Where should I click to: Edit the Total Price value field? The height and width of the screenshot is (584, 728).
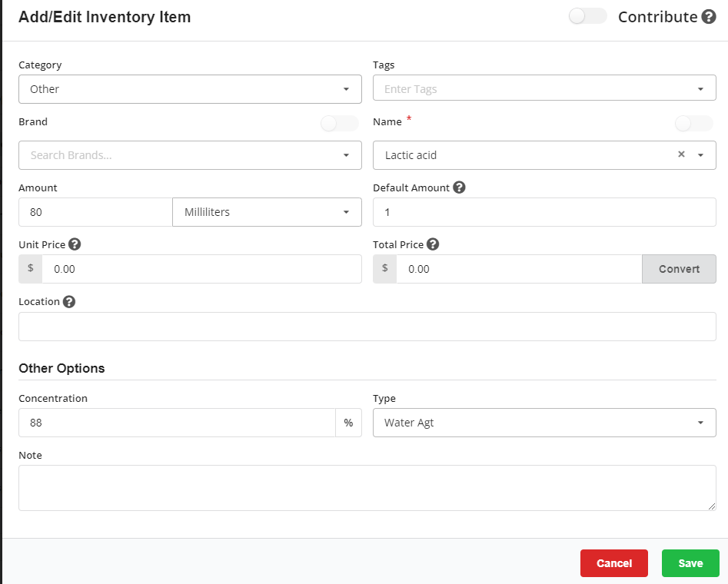(x=519, y=269)
